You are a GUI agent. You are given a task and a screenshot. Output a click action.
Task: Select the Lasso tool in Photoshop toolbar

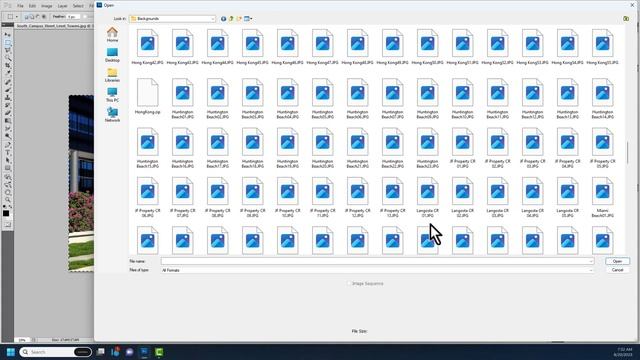pyautogui.click(x=7, y=50)
